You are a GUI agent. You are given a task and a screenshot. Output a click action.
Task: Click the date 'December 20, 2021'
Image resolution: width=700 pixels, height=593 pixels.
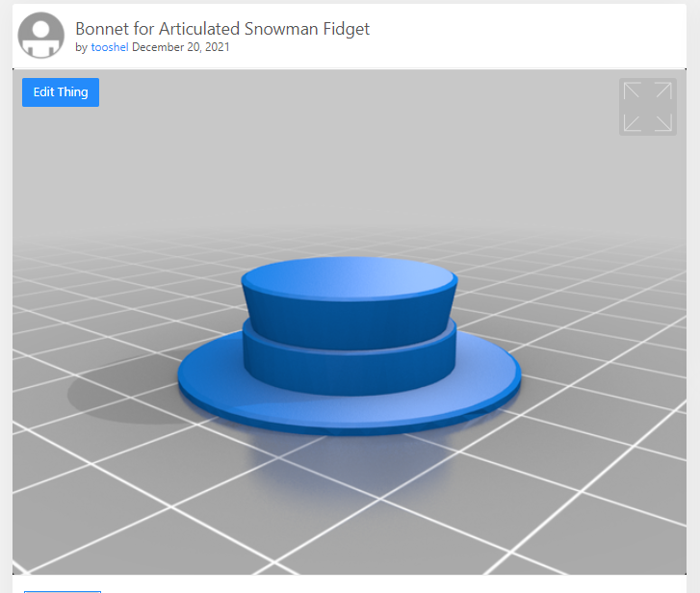(x=181, y=47)
